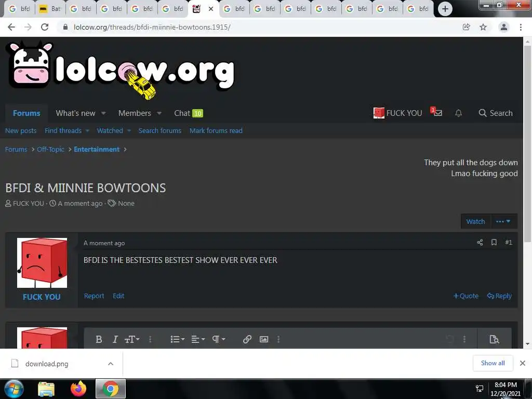Open font size dropdown in editor
Viewport: 532px width, 399px height.
[x=132, y=339]
